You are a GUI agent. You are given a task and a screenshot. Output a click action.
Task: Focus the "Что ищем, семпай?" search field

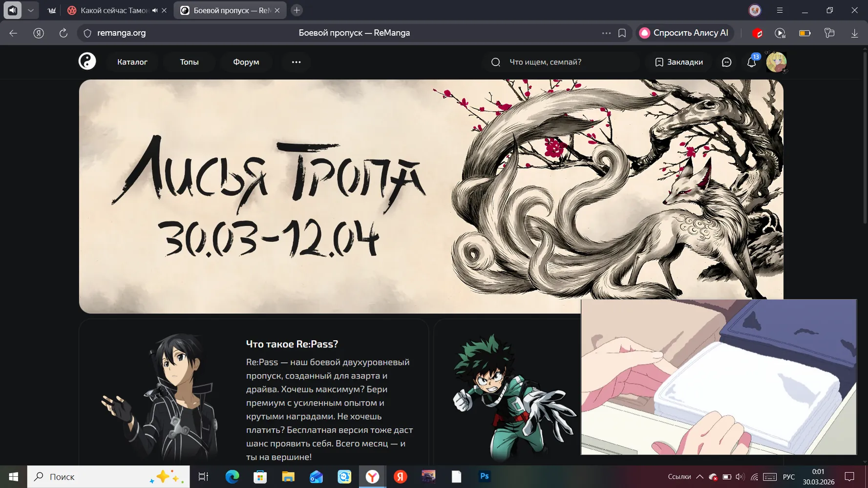click(x=562, y=62)
